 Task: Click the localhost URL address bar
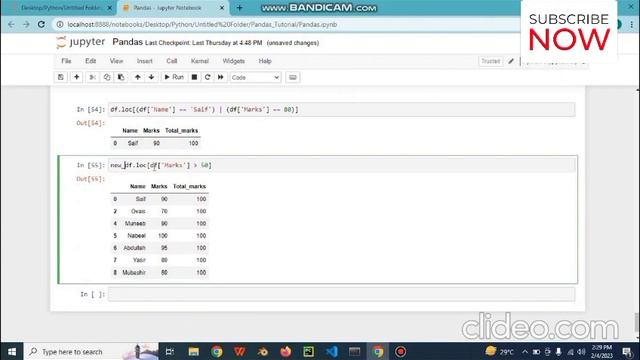202,24
